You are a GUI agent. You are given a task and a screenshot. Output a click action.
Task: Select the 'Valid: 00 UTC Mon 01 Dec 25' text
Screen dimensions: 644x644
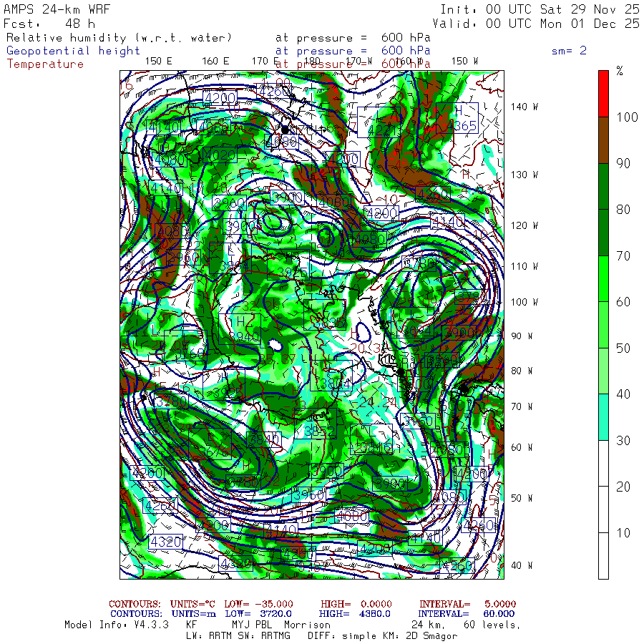coord(540,23)
